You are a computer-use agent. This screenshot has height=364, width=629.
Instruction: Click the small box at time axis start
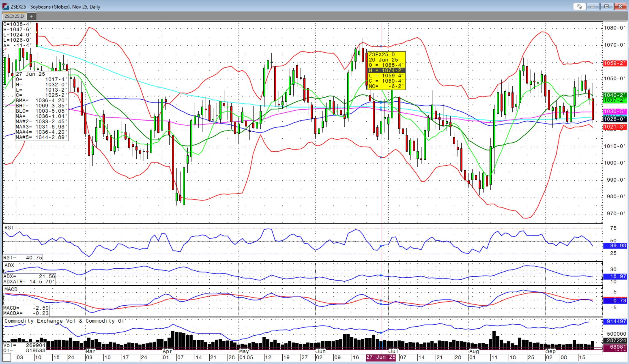pos(7,358)
